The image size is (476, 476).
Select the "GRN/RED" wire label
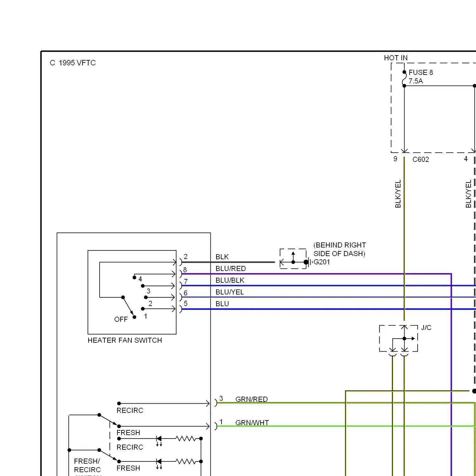pyautogui.click(x=252, y=399)
